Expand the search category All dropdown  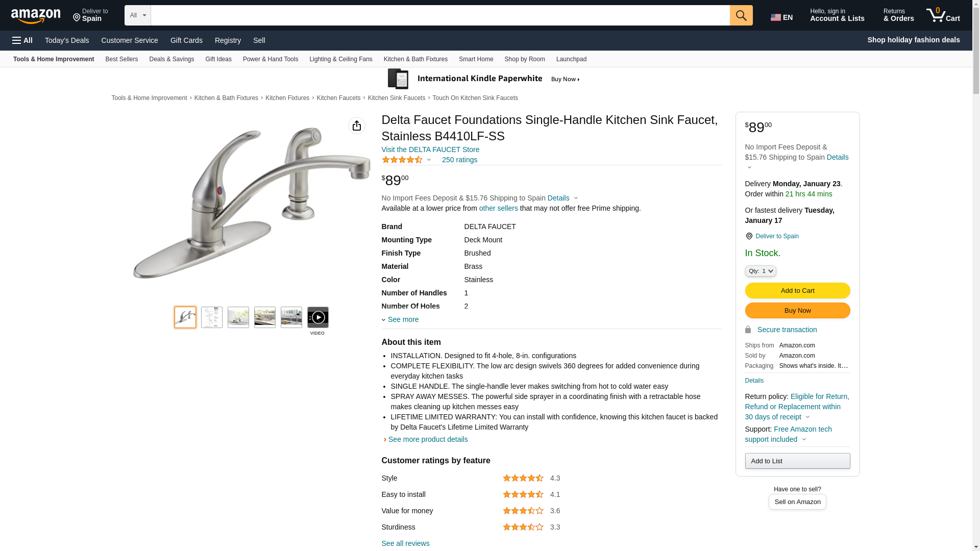pos(137,15)
